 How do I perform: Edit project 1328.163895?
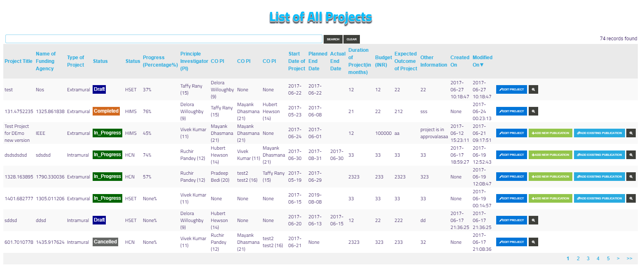pos(511,176)
